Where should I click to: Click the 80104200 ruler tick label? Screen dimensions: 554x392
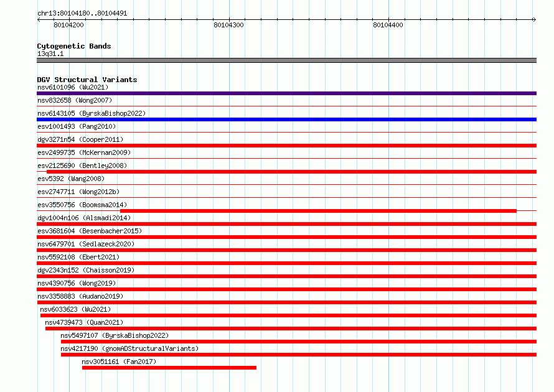[69, 25]
